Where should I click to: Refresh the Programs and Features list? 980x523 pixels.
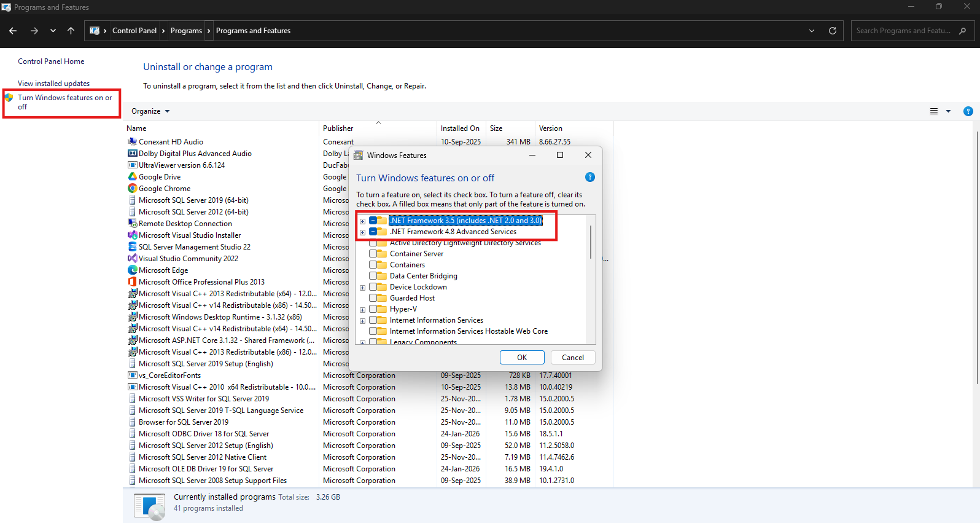coord(833,31)
